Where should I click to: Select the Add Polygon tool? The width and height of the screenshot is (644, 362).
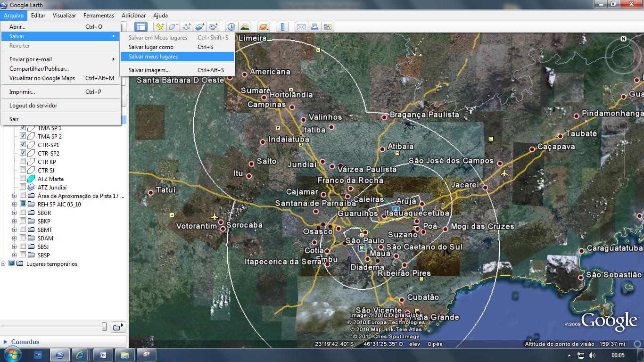(173, 27)
